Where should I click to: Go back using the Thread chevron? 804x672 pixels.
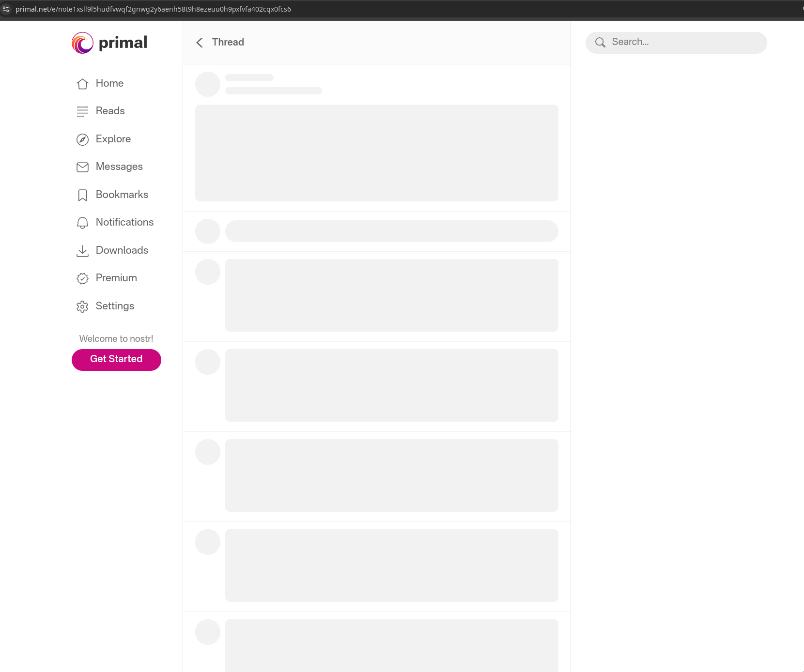tap(200, 43)
